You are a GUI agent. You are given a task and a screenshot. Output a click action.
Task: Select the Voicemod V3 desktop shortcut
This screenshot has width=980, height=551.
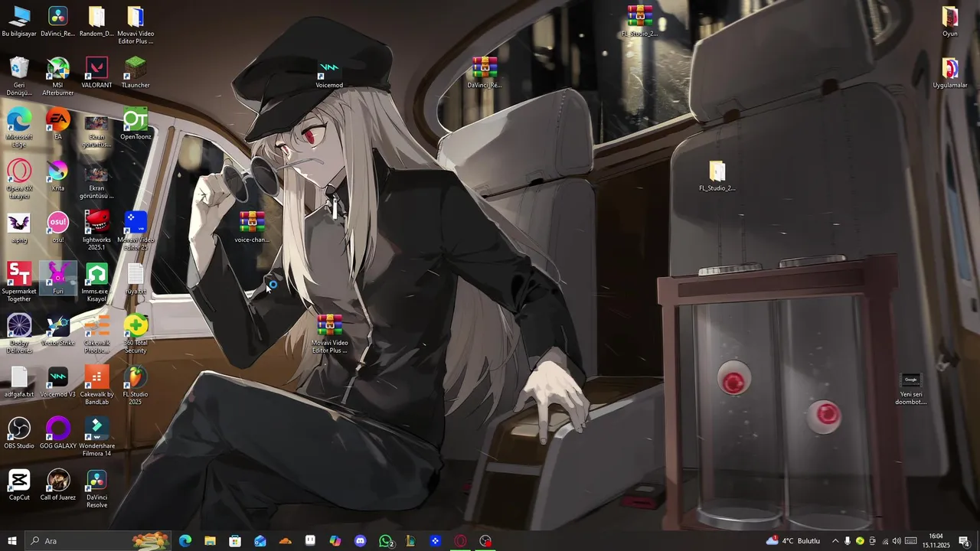[58, 383]
